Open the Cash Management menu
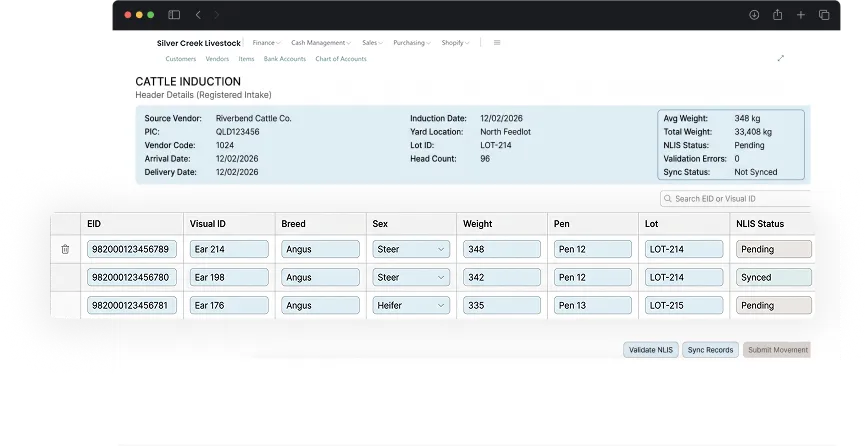This screenshot has height=446, width=865. pyautogui.click(x=321, y=43)
